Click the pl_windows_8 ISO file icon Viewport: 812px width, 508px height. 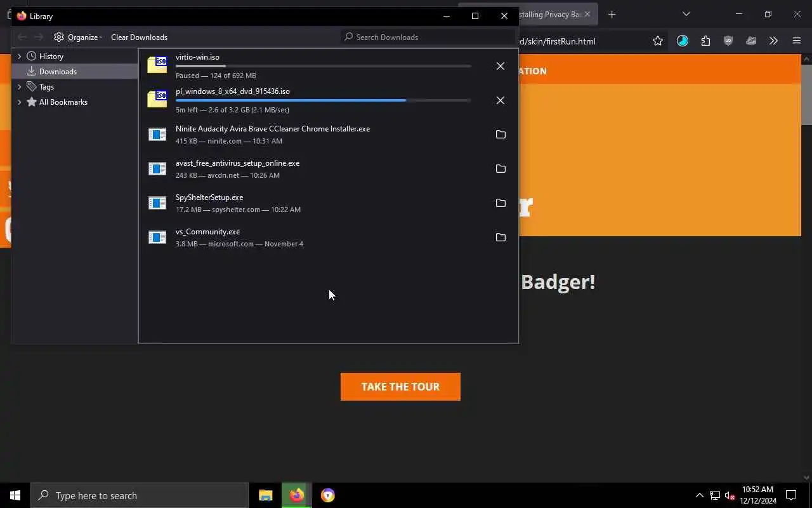157,99
